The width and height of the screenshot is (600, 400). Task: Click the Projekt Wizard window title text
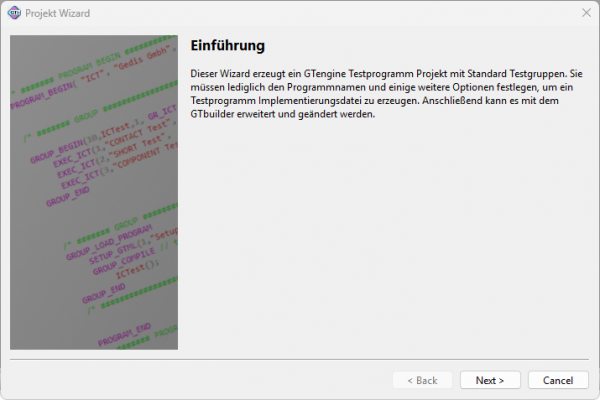coord(58,12)
